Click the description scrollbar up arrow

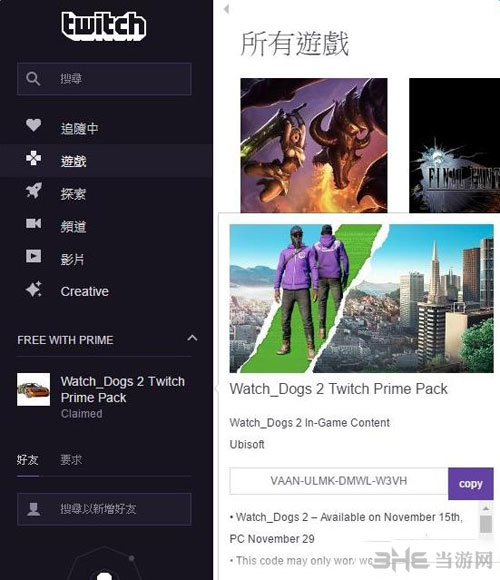(x=486, y=509)
